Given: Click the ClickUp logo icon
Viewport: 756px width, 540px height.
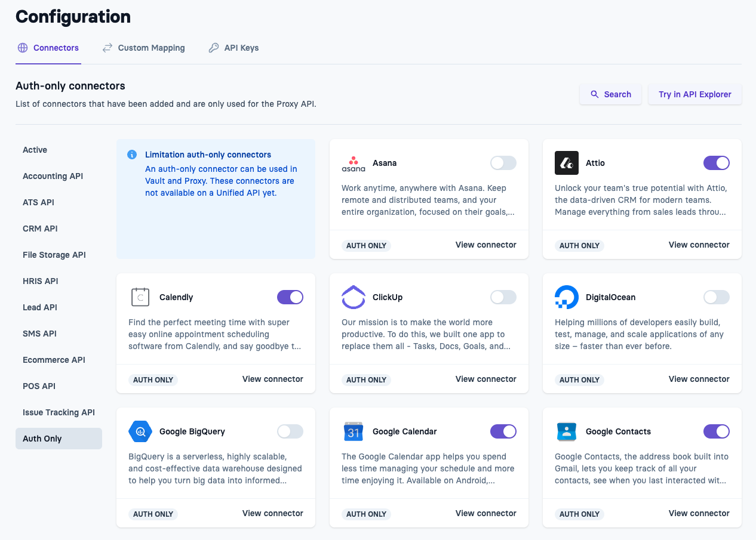Looking at the screenshot, I should (x=354, y=297).
